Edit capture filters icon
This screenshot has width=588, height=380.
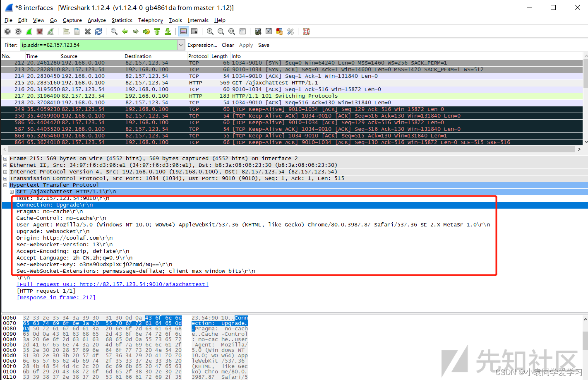[258, 31]
